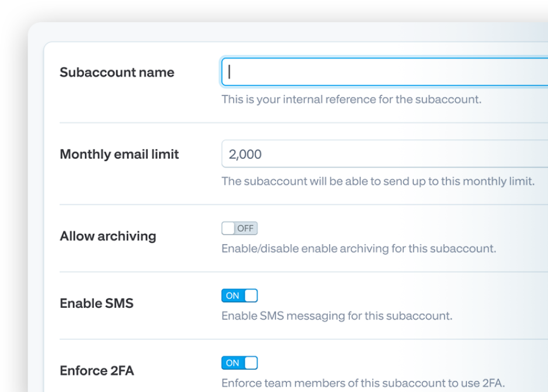Click the Subaccount name text field
This screenshot has width=548, height=392.
[x=384, y=72]
